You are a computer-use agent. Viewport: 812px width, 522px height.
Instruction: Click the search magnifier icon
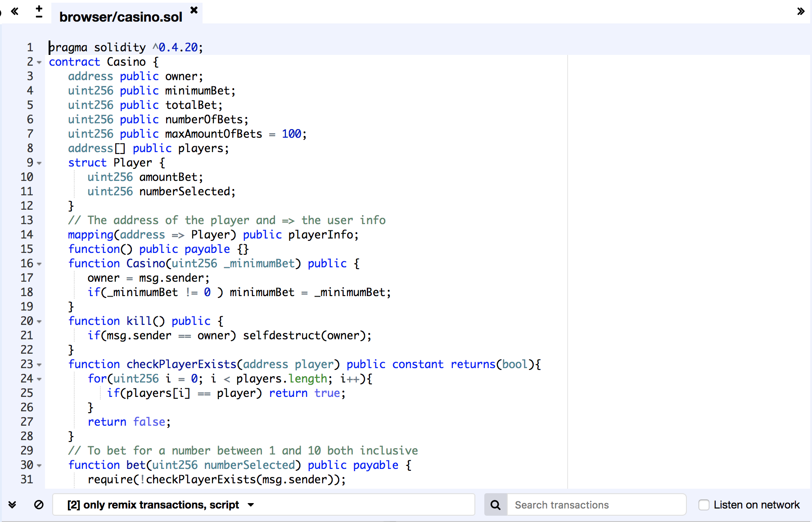tap(496, 504)
